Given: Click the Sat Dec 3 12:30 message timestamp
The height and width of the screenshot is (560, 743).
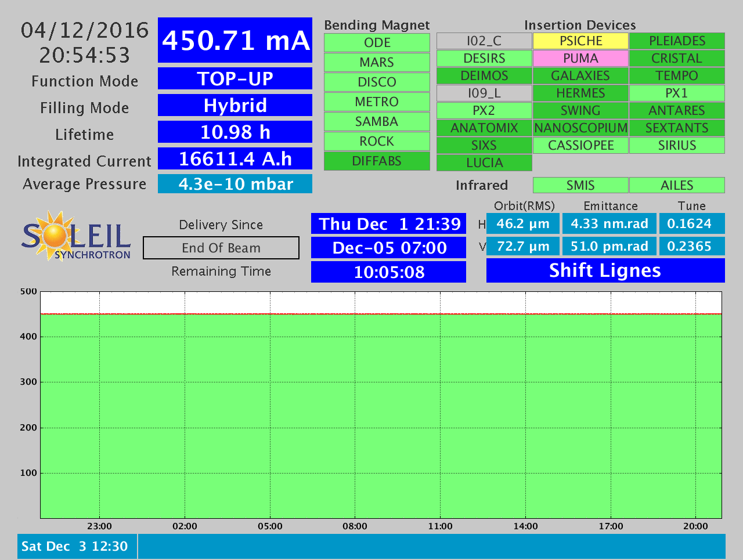Looking at the screenshot, I should pyautogui.click(x=77, y=546).
